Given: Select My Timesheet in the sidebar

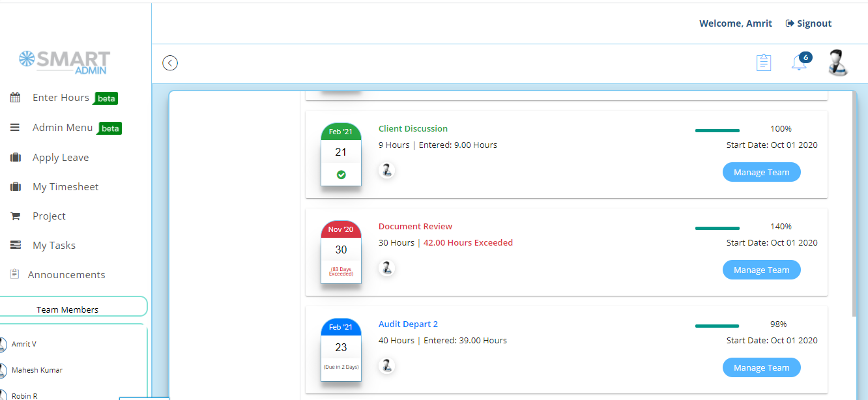Looking at the screenshot, I should pos(65,186).
